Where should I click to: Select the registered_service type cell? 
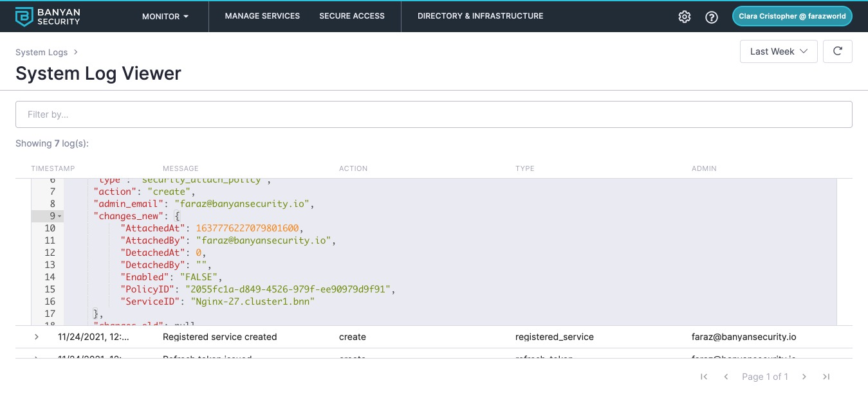(x=555, y=337)
